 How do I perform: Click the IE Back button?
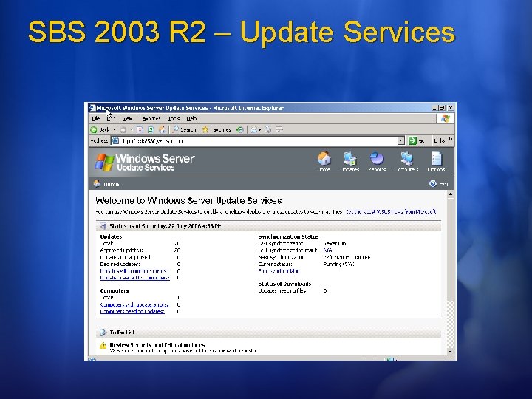pyautogui.click(x=100, y=129)
